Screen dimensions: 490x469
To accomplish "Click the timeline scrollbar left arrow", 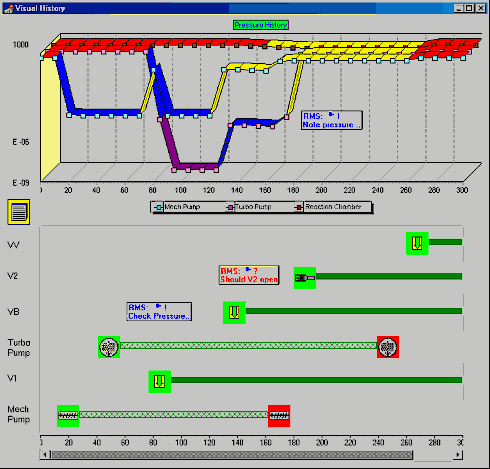I will [x=45, y=454].
